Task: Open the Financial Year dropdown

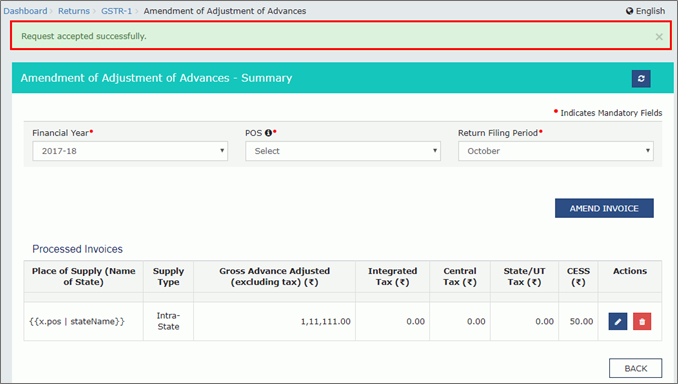Action: [x=130, y=151]
